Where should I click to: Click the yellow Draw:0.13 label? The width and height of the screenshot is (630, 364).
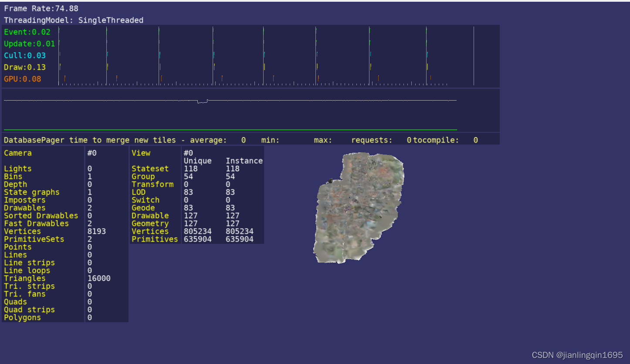click(25, 67)
